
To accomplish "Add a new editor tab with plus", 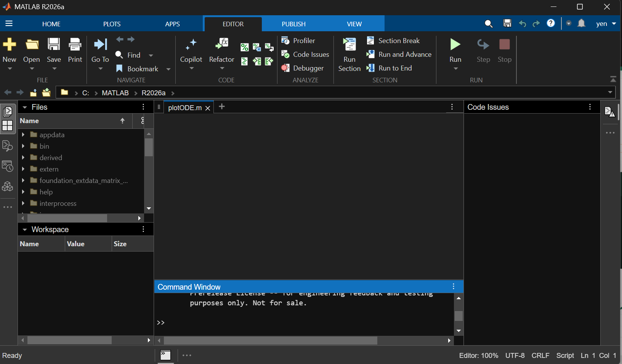I will click(222, 107).
